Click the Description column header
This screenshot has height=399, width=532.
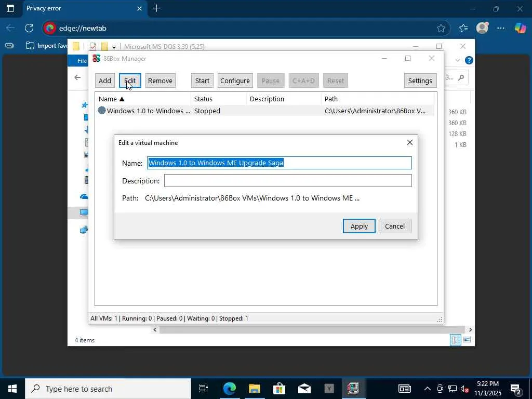coord(284,99)
